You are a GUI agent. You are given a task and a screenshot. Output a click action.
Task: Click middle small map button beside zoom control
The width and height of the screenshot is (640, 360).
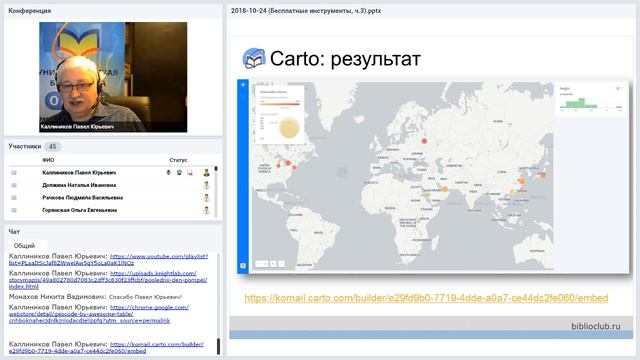[x=273, y=264]
